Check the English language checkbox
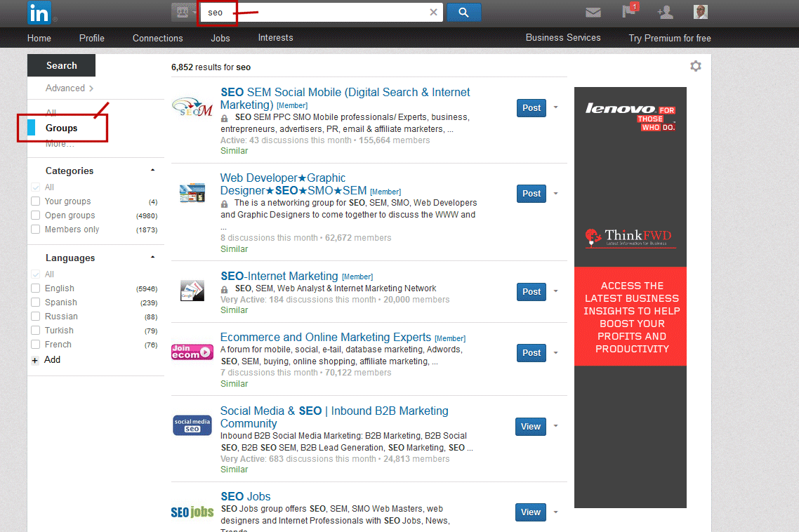The height and width of the screenshot is (532, 799). point(36,288)
